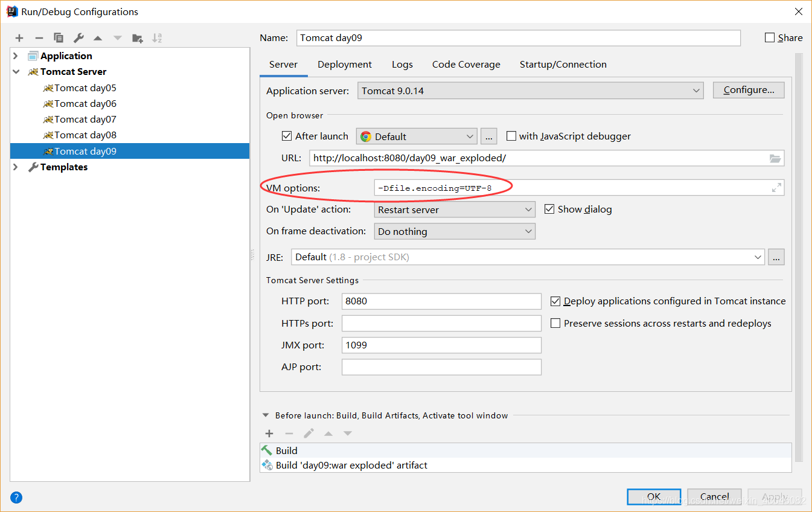Remove the before launch task

[289, 434]
